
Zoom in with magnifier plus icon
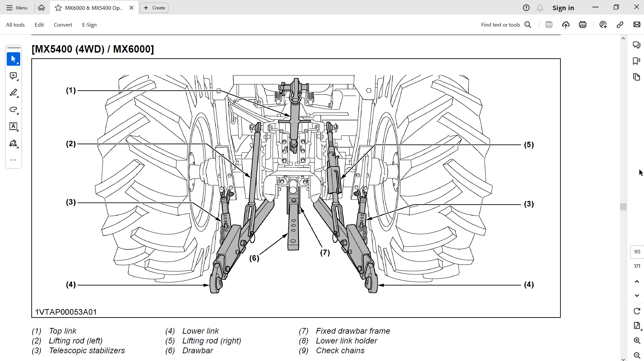[x=637, y=340]
